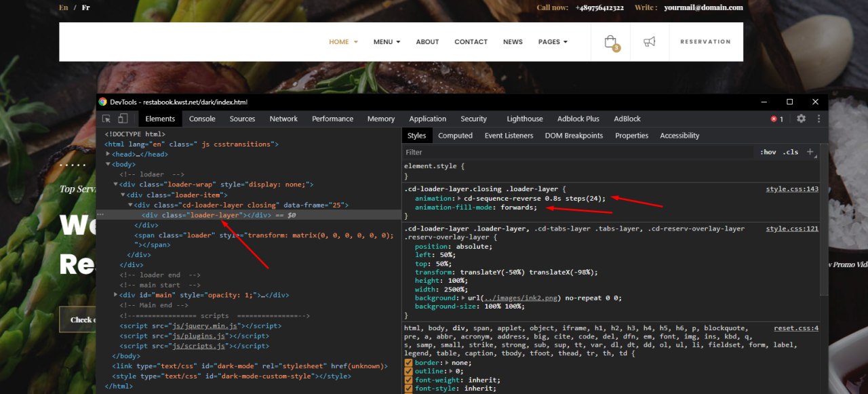
Task: Focus the styles Filter input field
Action: point(580,152)
